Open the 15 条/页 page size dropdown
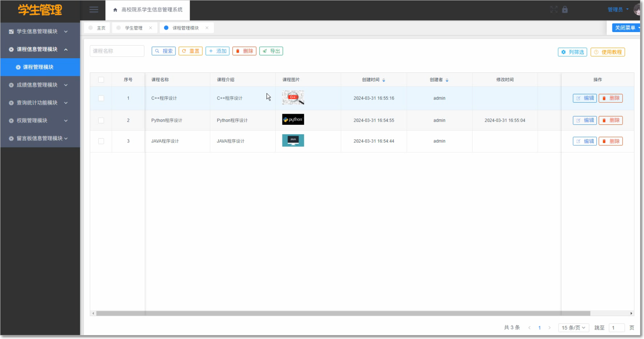The width and height of the screenshot is (644, 339). click(574, 328)
